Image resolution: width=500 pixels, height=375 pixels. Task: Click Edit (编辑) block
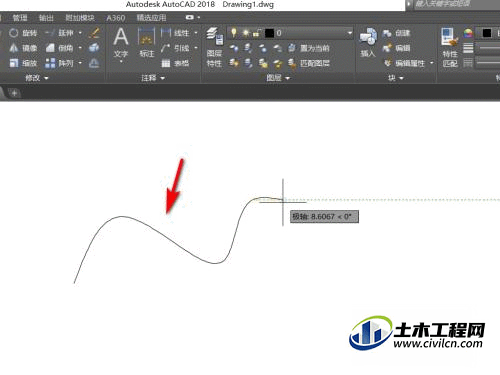tap(397, 48)
